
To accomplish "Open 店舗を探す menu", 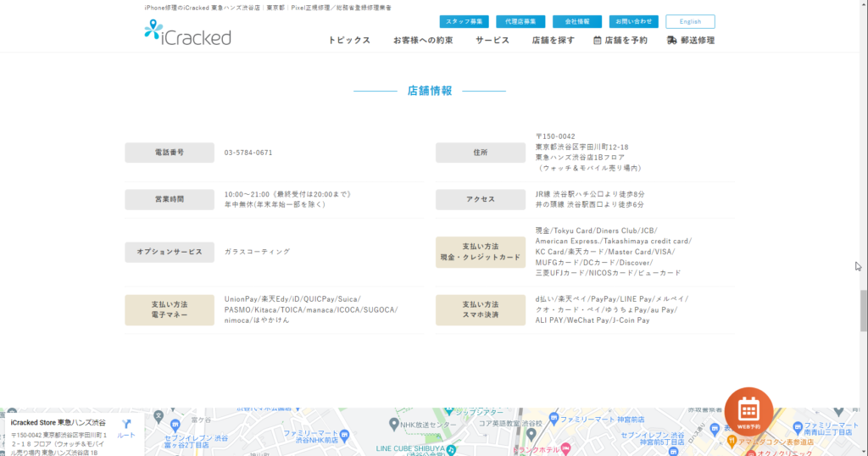I will tap(553, 41).
